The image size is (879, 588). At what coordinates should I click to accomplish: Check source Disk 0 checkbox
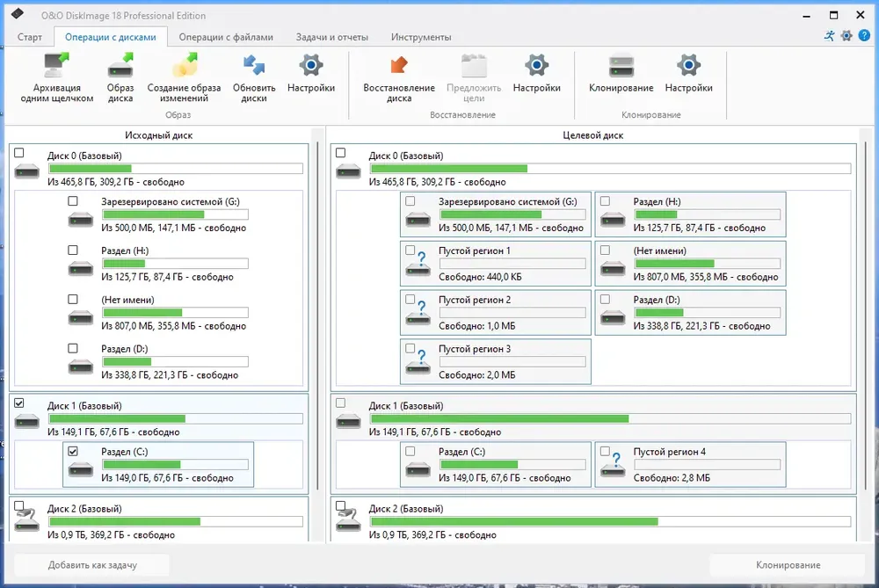[x=19, y=152]
